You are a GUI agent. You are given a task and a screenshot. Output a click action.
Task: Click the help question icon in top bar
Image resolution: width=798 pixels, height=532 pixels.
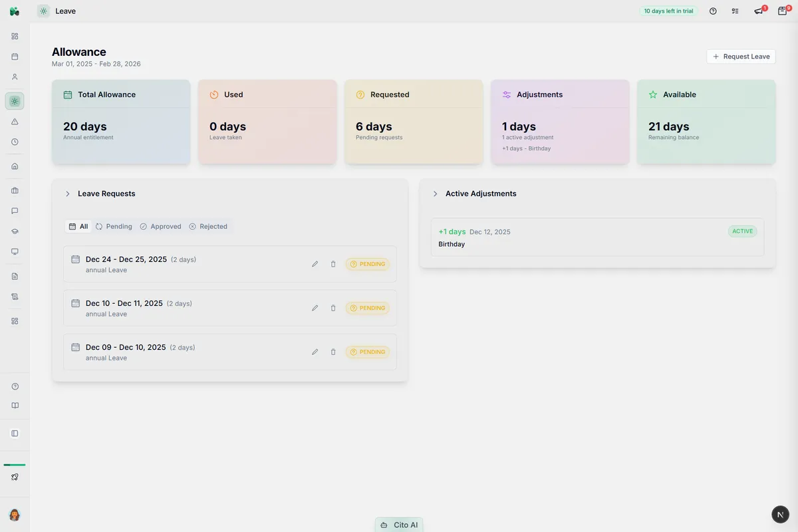pos(713,11)
